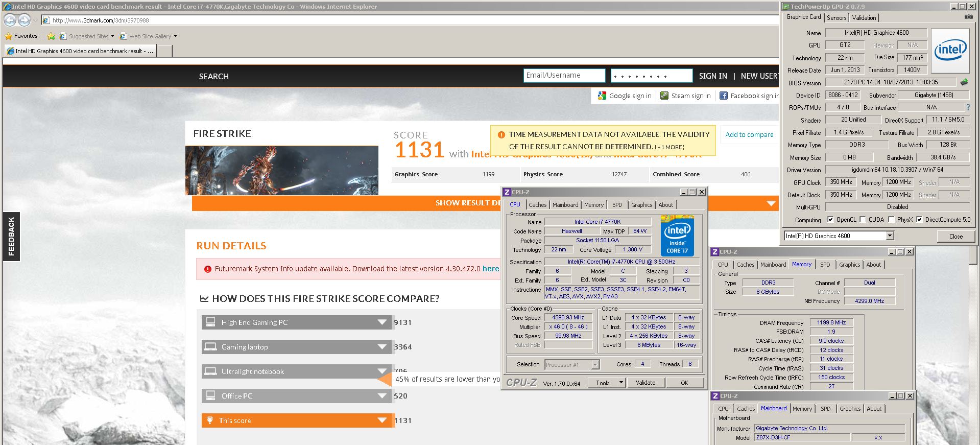The width and height of the screenshot is (980, 445).
Task: Click Intel Core i7 badge in CPU-Z
Action: coord(677,236)
